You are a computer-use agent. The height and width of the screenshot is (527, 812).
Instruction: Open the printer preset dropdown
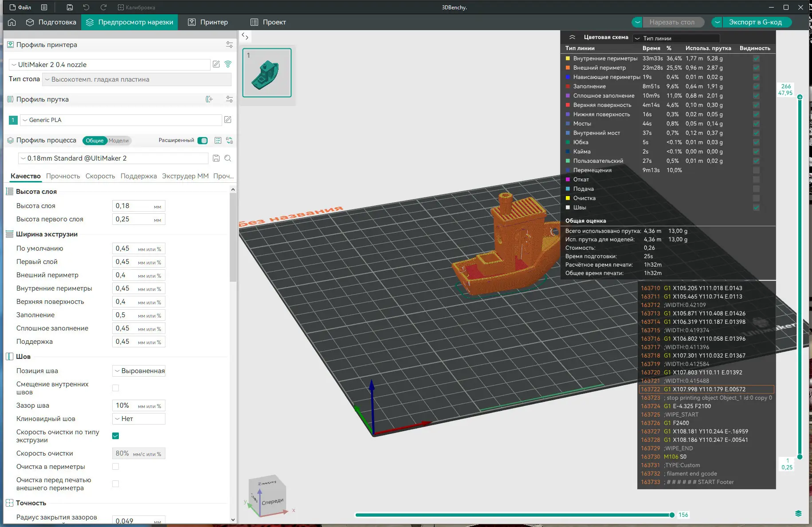[110, 65]
